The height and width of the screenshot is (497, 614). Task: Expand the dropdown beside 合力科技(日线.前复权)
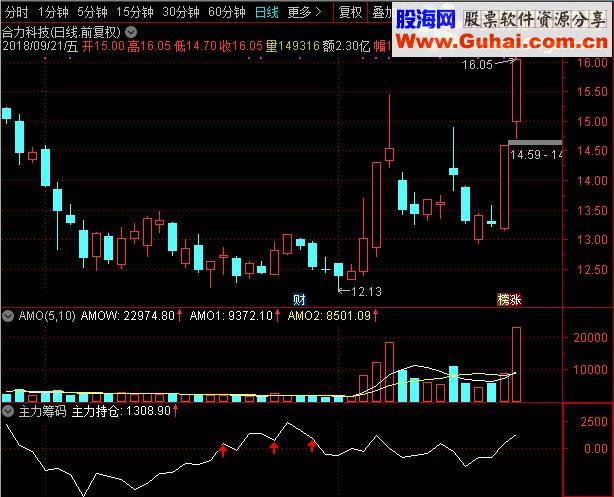(131, 32)
